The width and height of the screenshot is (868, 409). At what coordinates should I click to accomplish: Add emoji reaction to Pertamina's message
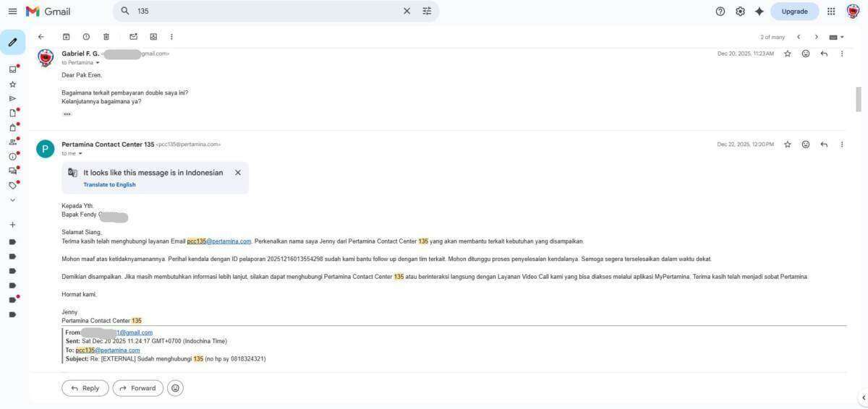[x=805, y=145]
